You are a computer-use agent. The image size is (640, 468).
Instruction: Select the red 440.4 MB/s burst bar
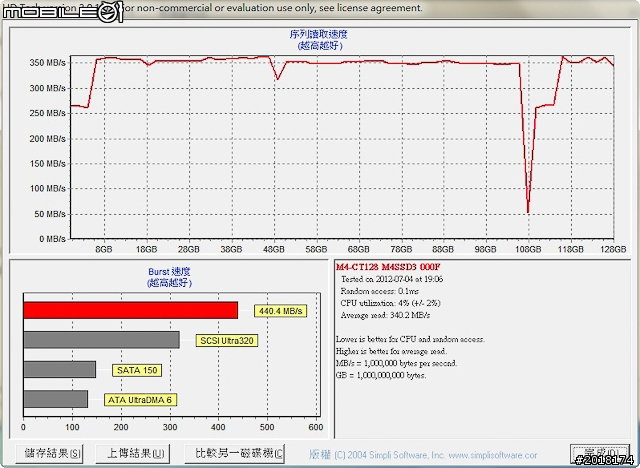(130, 310)
